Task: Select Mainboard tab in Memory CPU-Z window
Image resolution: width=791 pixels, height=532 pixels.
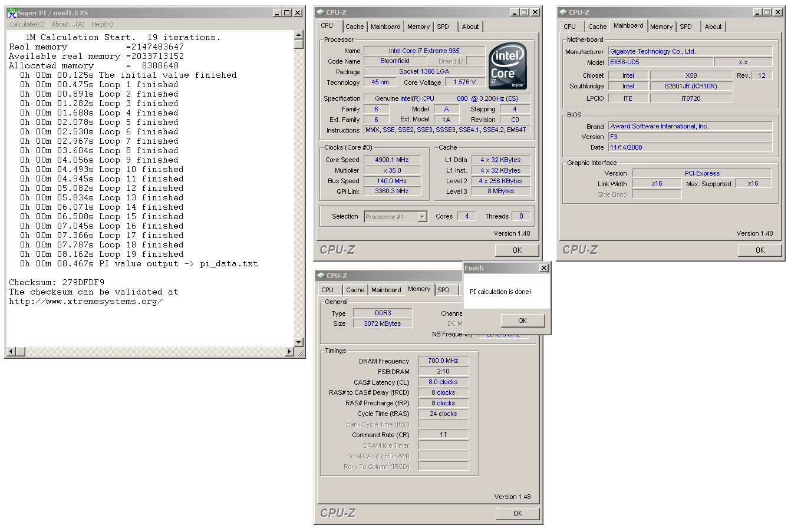Action: [x=386, y=290]
